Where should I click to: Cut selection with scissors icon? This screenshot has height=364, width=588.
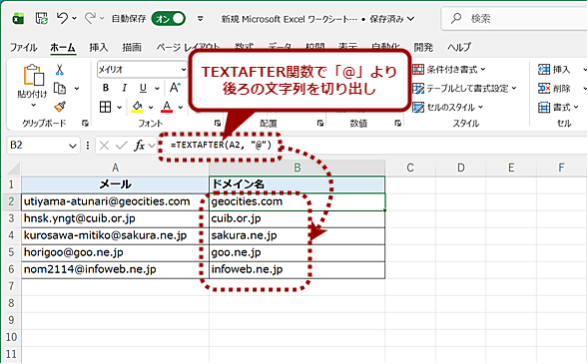tap(59, 69)
